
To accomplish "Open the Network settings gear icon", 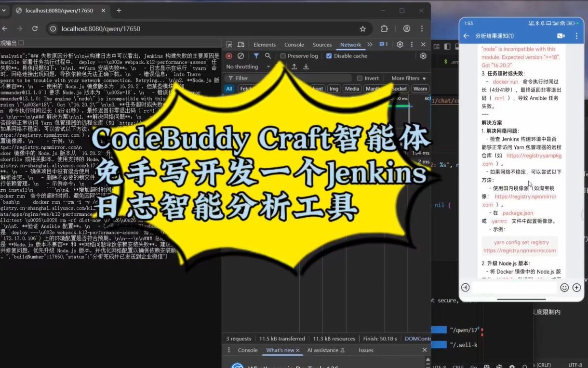I will pyautogui.click(x=423, y=56).
